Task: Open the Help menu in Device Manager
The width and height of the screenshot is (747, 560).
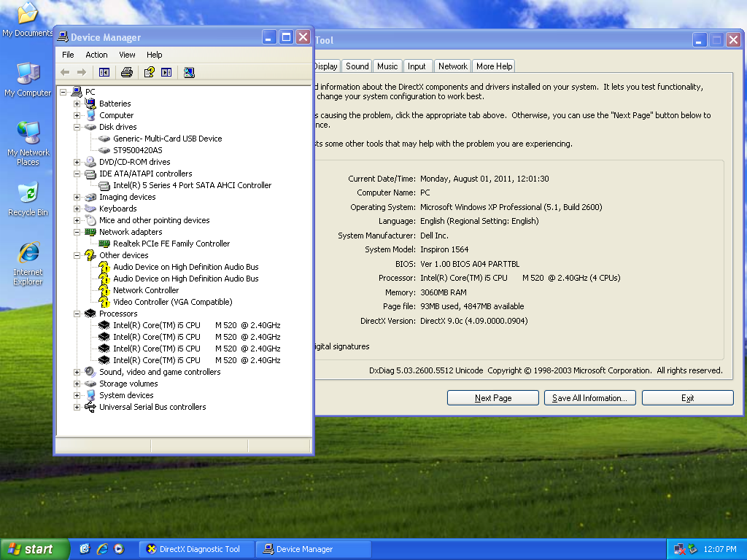Action: click(155, 55)
